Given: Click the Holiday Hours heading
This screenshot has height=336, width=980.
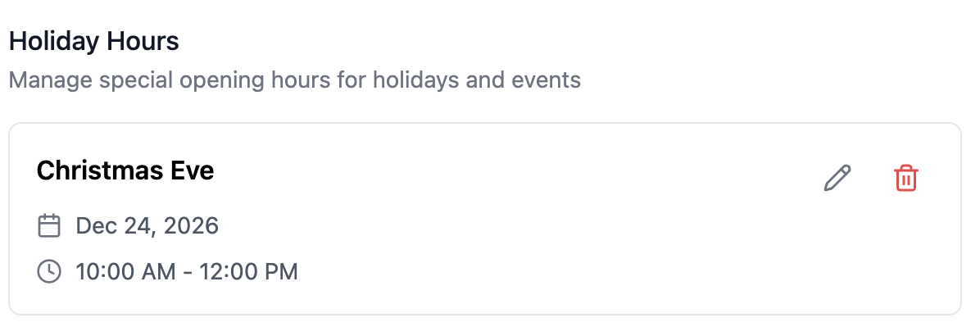Looking at the screenshot, I should tap(93, 41).
